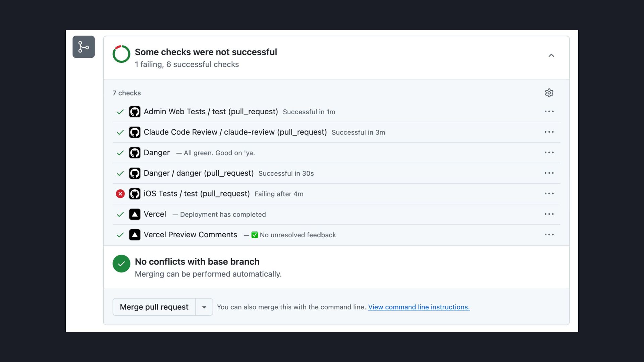
Task: Click '1 failing, 6 successful checks' text
Action: tap(187, 64)
